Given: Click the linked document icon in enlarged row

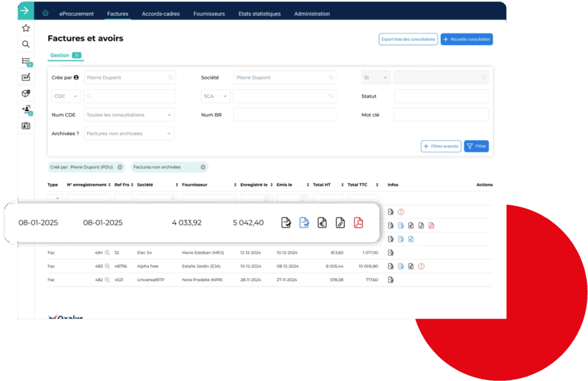Looking at the screenshot, I should [x=340, y=222].
